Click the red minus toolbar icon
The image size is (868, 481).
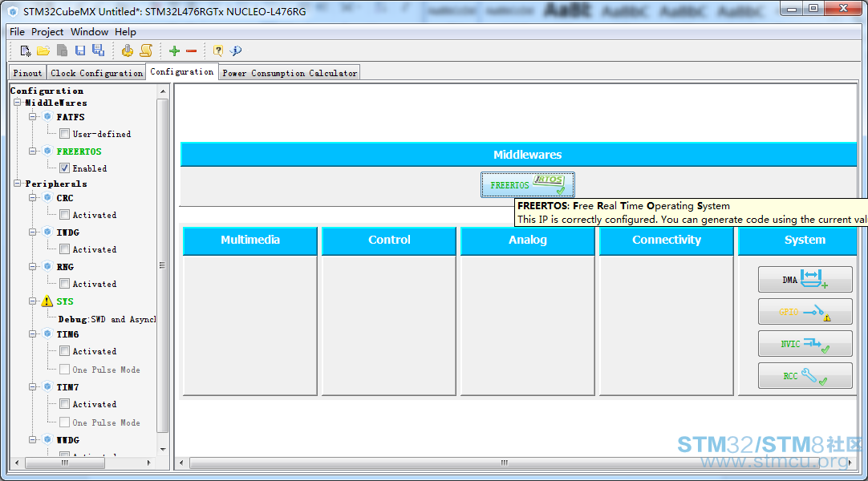(x=192, y=51)
